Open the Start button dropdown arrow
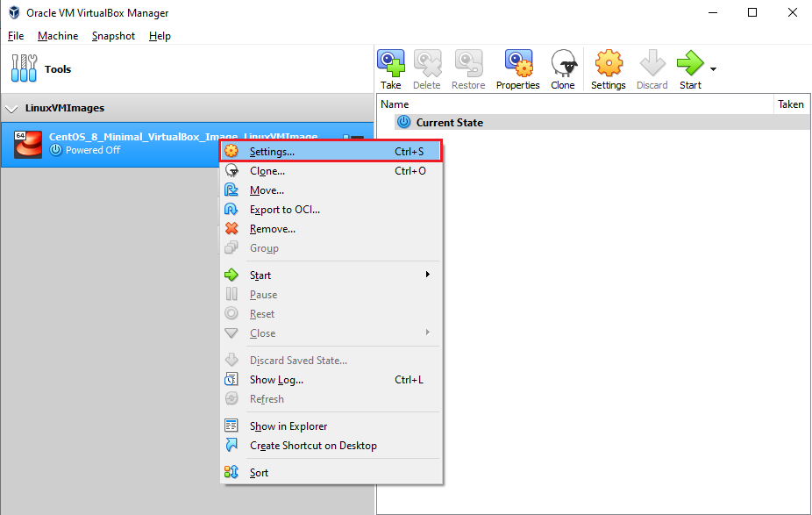The width and height of the screenshot is (812, 515). (x=713, y=69)
